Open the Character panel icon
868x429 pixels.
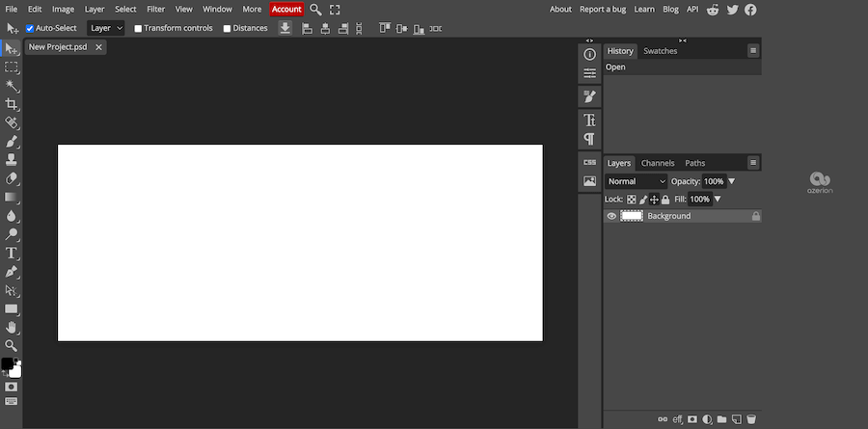[x=589, y=121]
